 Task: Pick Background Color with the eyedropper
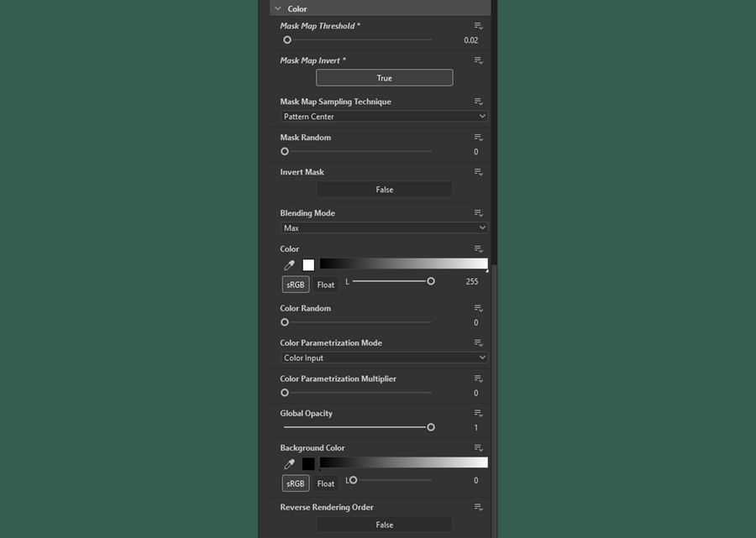(x=289, y=464)
